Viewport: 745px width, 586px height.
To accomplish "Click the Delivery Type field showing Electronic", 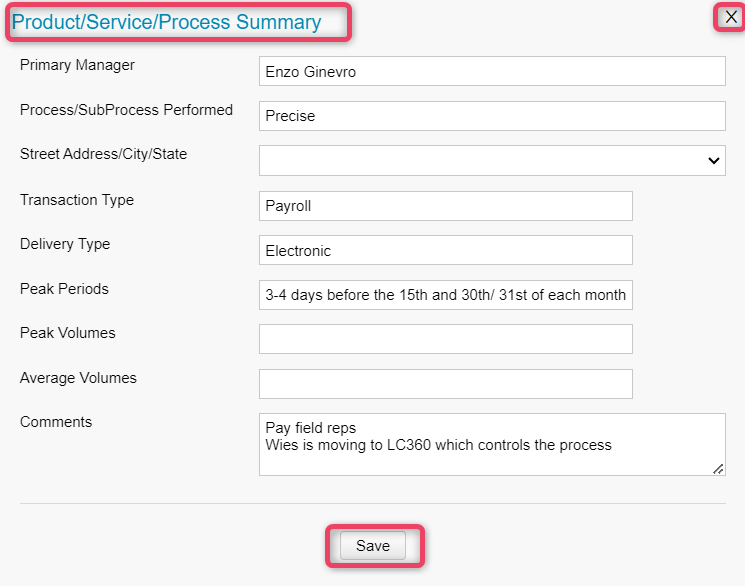I will (x=446, y=250).
